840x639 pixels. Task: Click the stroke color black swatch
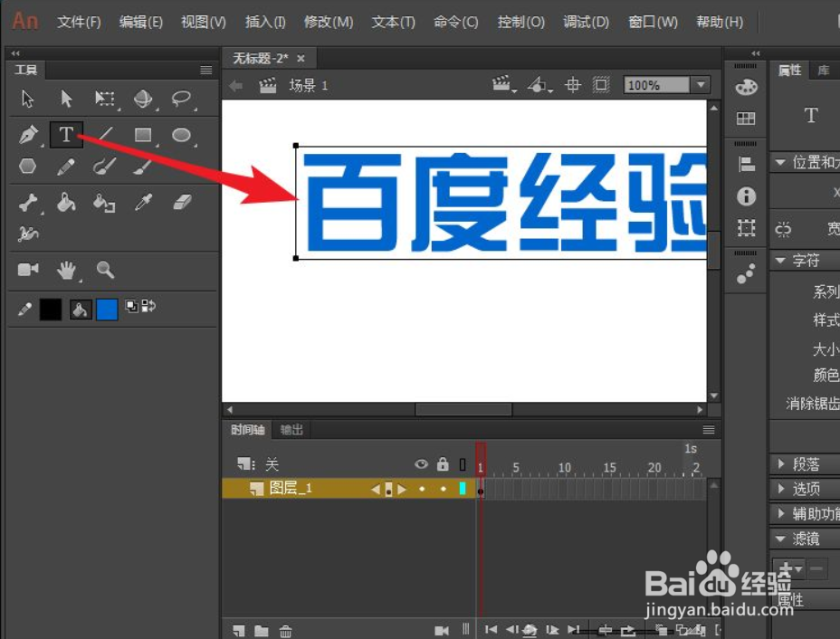51,310
